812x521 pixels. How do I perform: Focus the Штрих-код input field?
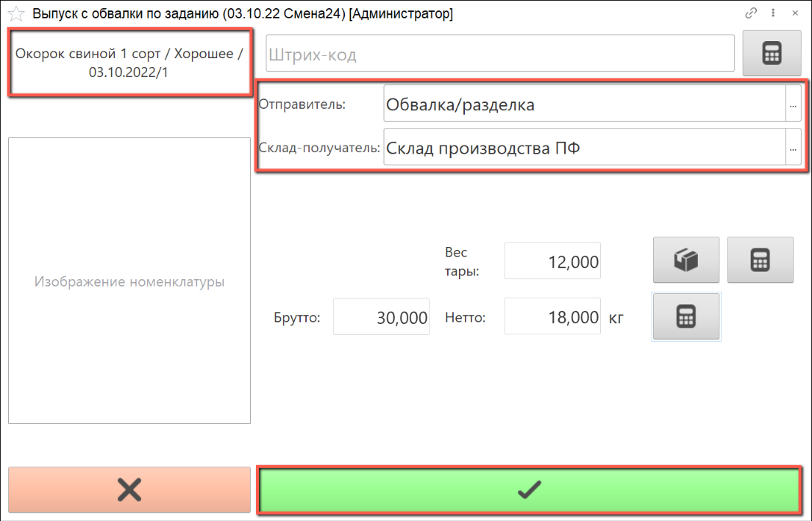click(x=500, y=54)
